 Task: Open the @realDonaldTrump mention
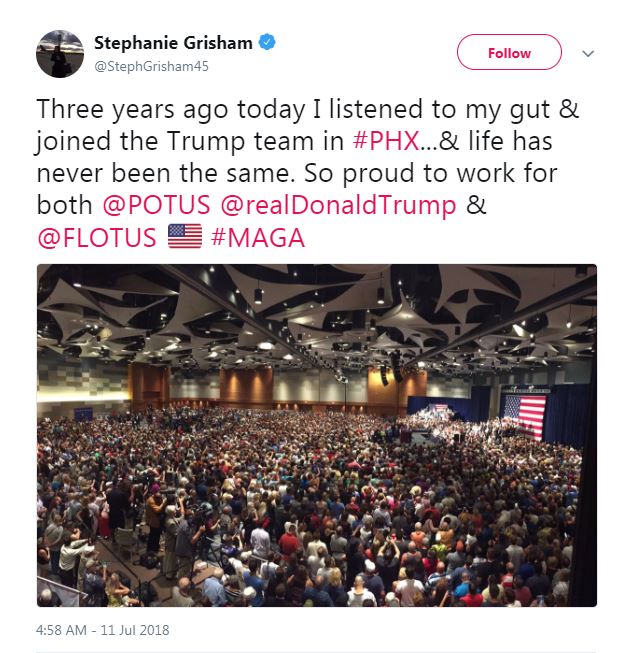[x=338, y=206]
